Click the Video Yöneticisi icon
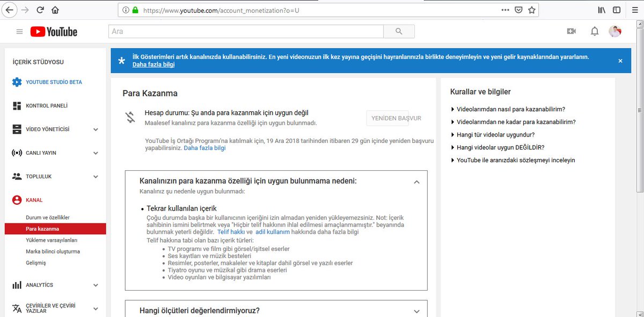Screen dimensions: 644x317 click(17, 129)
